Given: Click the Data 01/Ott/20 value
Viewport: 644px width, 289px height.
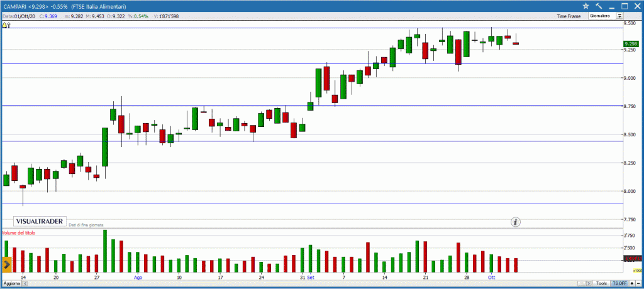Looking at the screenshot, I should pyautogui.click(x=25, y=16).
